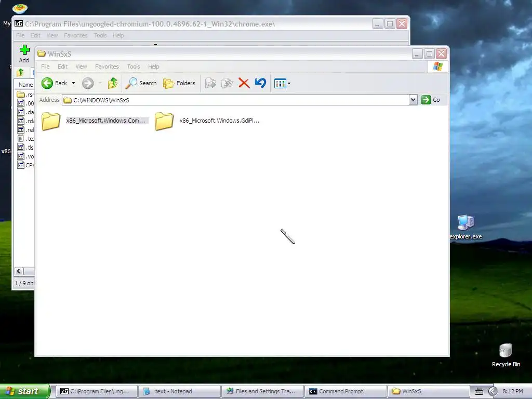Click the Recycle Bin desktop icon
This screenshot has height=399, width=532.
(506, 355)
